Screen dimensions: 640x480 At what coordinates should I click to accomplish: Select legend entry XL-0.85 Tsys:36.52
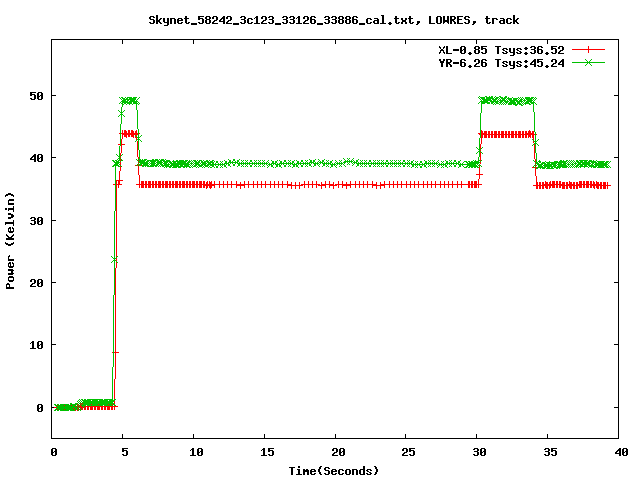[501, 50]
